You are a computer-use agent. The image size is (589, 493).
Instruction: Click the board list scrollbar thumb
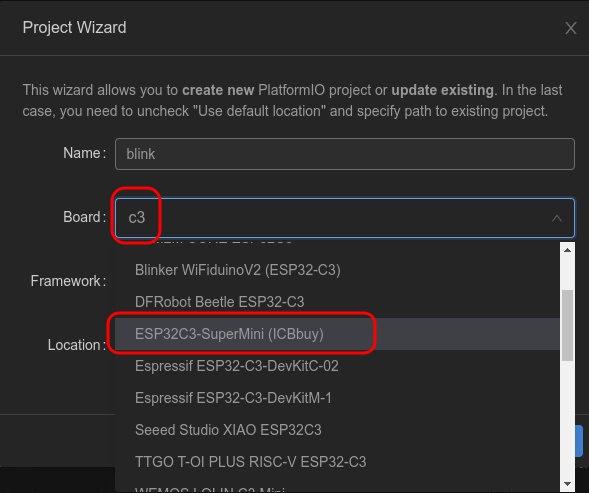pyautogui.click(x=567, y=325)
